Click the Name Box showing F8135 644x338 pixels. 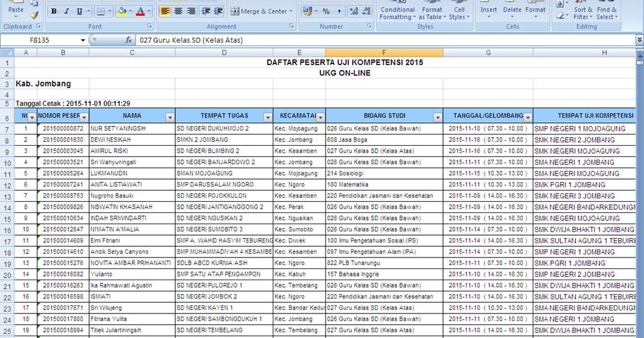click(x=41, y=40)
